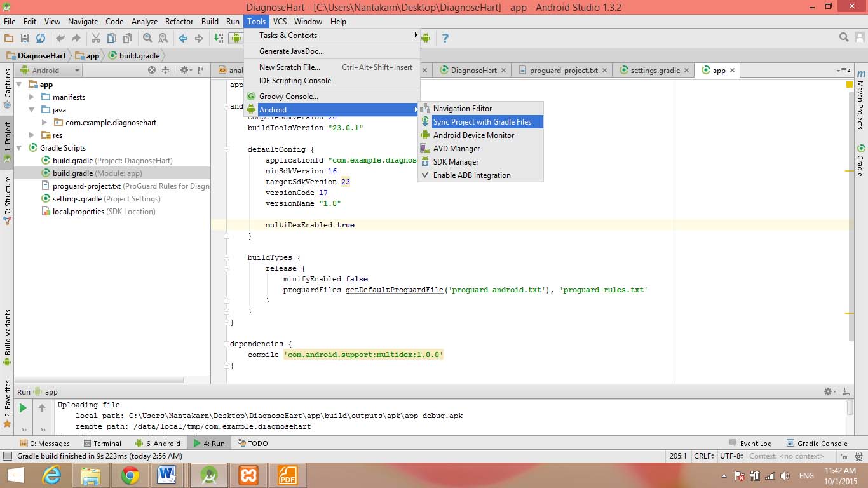Click the Make Project binary arrow icon
This screenshot has height=488, width=868.
click(x=219, y=38)
